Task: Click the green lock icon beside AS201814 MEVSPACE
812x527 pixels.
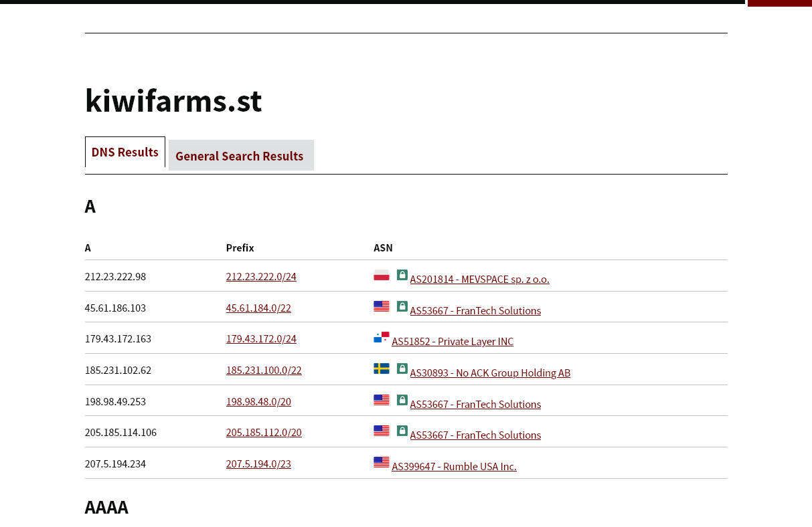Action: tap(402, 275)
